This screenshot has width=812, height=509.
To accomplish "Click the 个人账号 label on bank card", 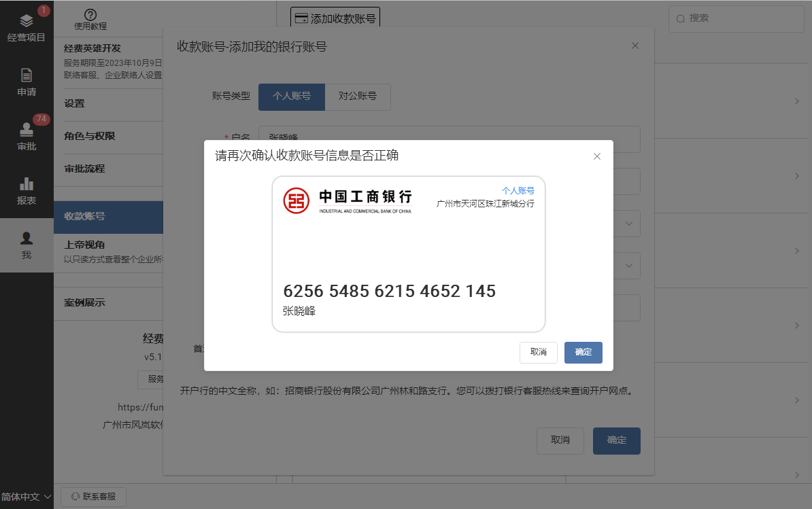I will (x=518, y=191).
